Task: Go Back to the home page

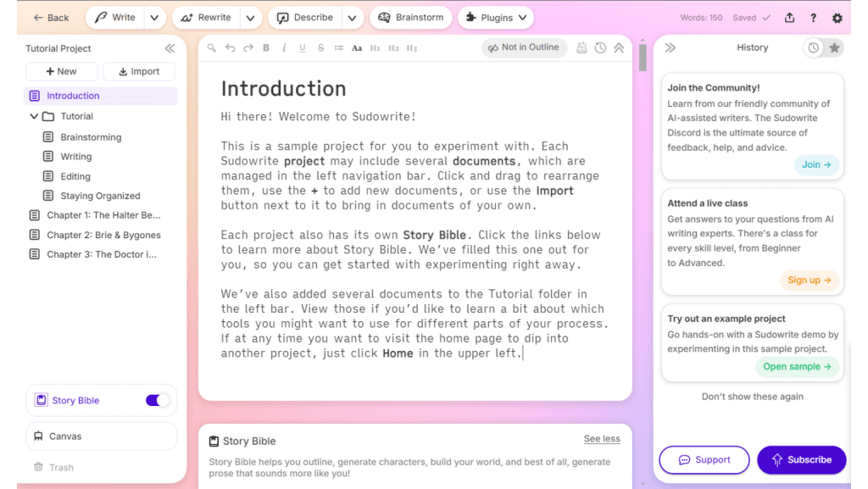Action: (x=51, y=18)
